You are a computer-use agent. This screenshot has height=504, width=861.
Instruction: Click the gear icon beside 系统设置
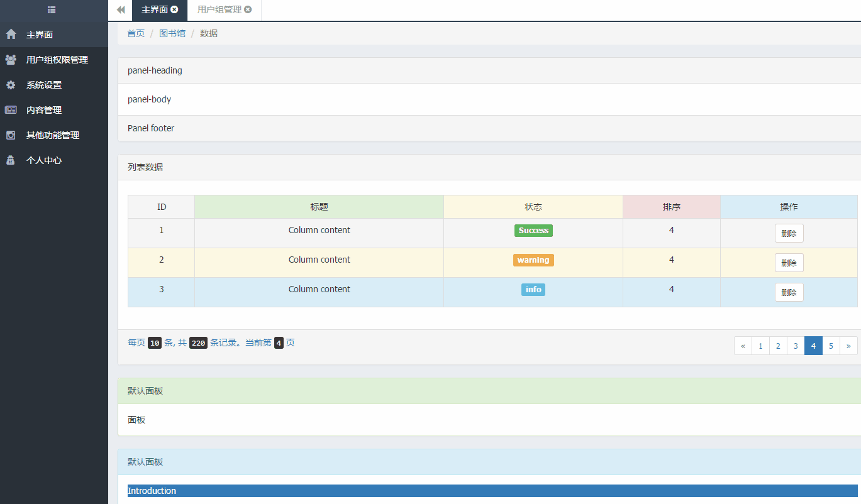point(11,85)
